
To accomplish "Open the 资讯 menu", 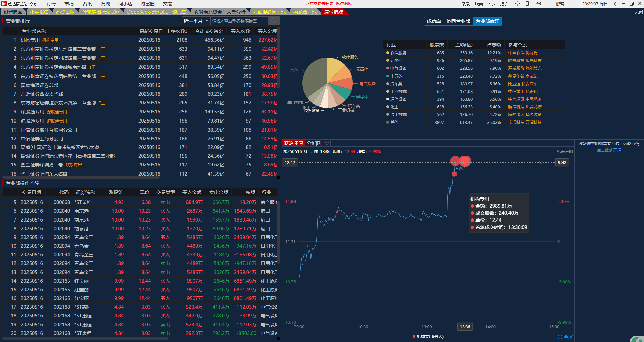I will tap(87, 4).
